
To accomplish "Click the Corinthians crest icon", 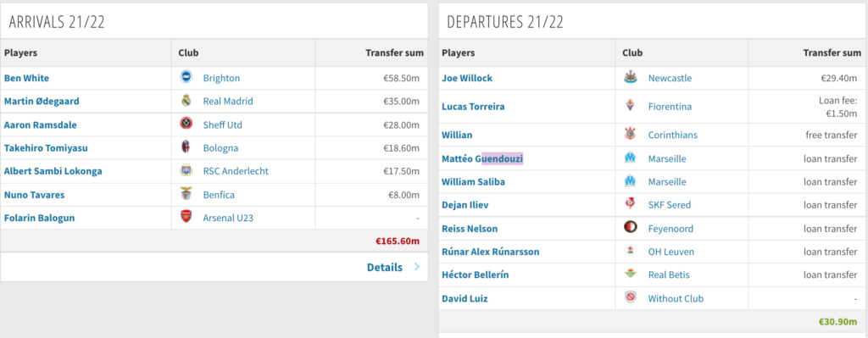I will click(630, 135).
